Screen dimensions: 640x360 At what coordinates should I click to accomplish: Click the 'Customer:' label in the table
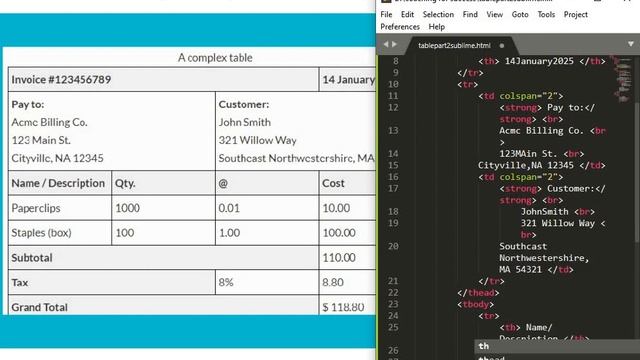click(244, 104)
